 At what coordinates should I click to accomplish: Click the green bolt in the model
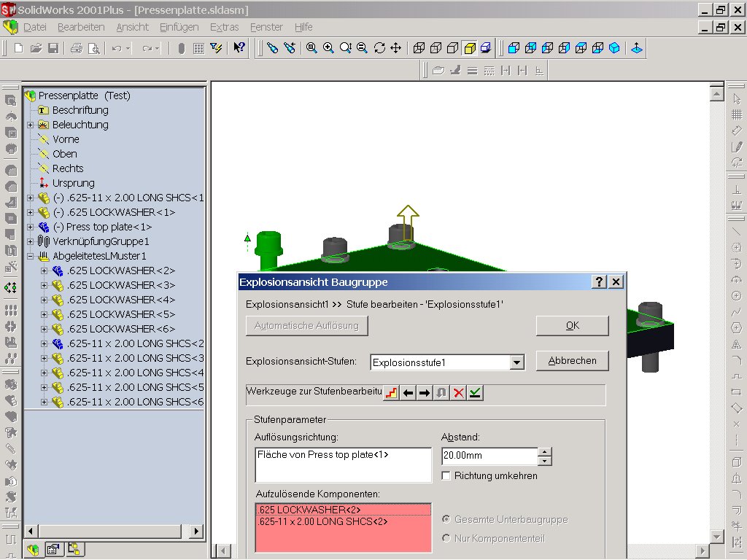tap(269, 250)
